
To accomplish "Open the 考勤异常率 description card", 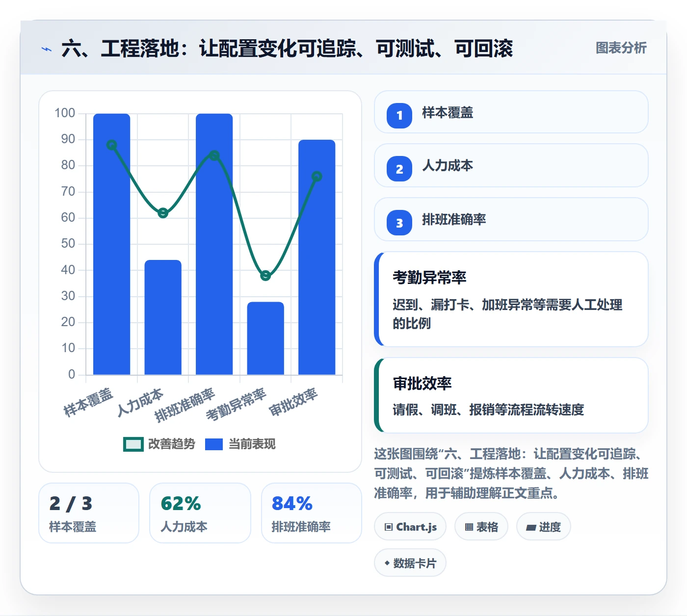I will (511, 299).
